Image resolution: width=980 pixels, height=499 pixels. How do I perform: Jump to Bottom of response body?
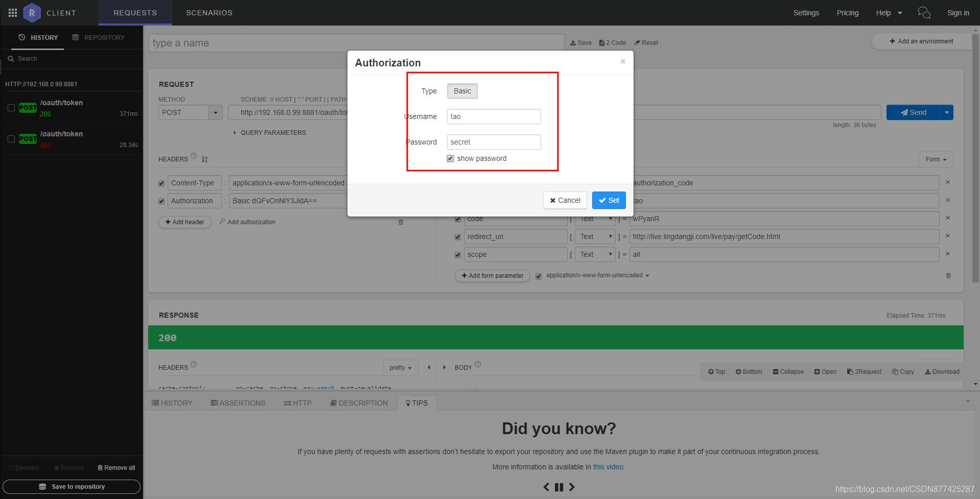coord(749,372)
